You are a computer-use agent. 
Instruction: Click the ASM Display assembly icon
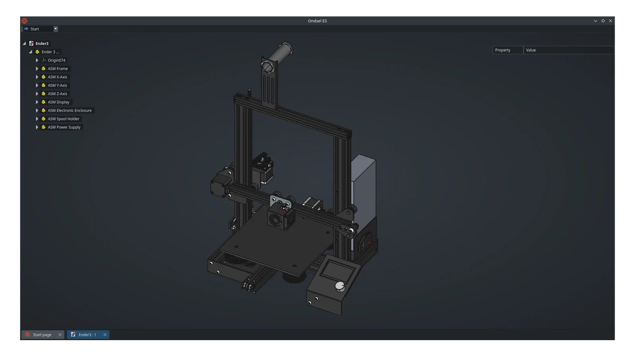[x=44, y=102]
